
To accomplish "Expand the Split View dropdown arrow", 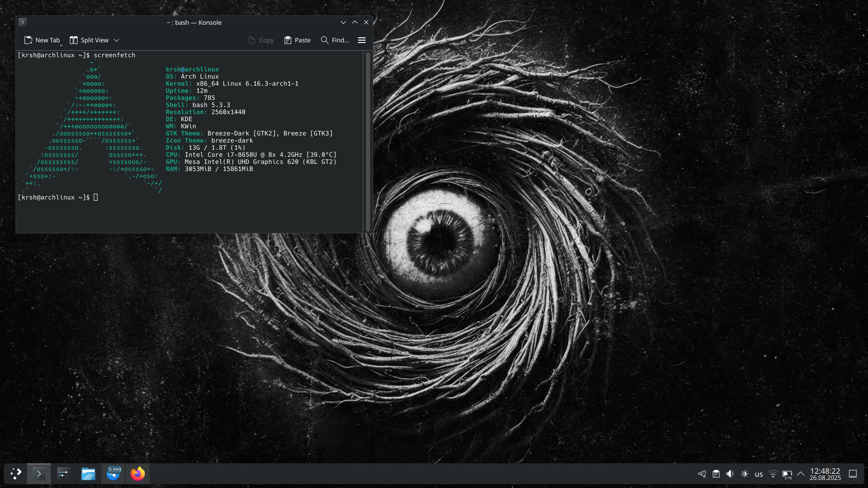I will pos(117,40).
